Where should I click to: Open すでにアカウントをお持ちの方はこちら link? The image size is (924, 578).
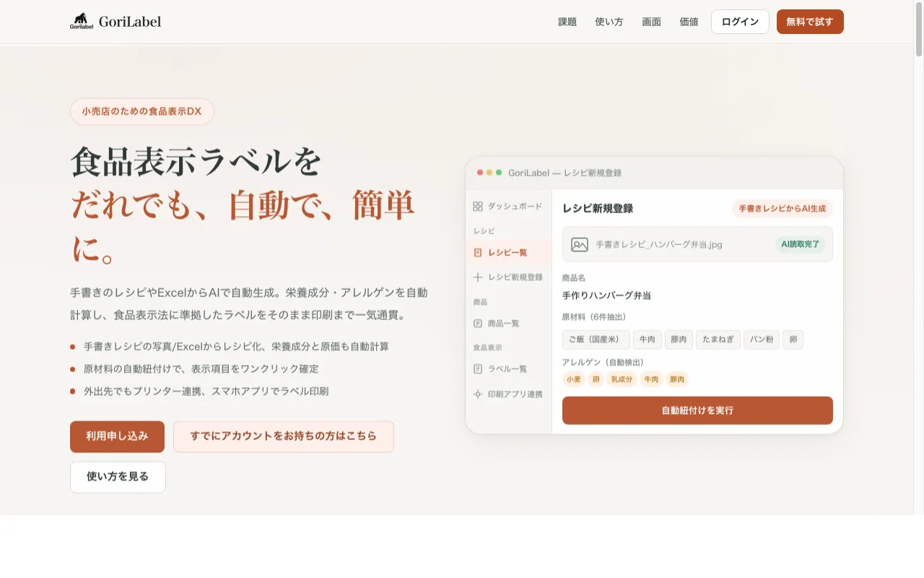pos(283,436)
